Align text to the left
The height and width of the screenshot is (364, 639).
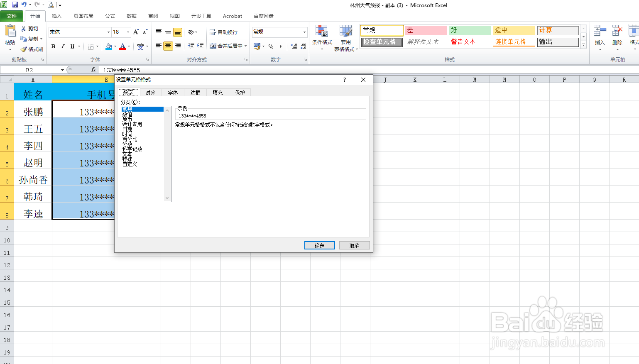pyautogui.click(x=159, y=46)
